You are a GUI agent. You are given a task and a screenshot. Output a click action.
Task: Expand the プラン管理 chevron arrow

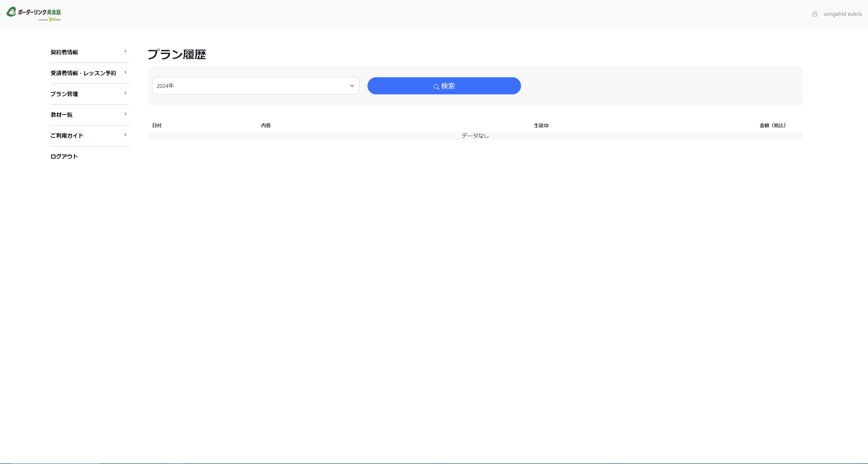click(125, 93)
